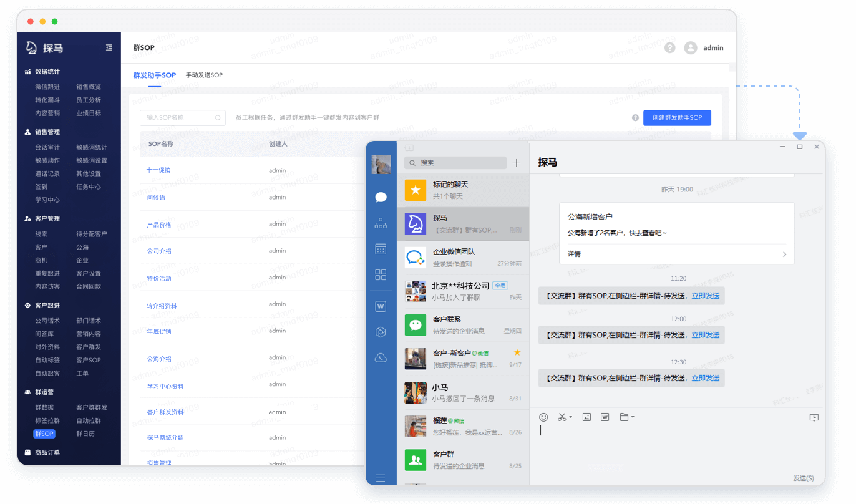Open the 客户群 conversation

click(463, 460)
